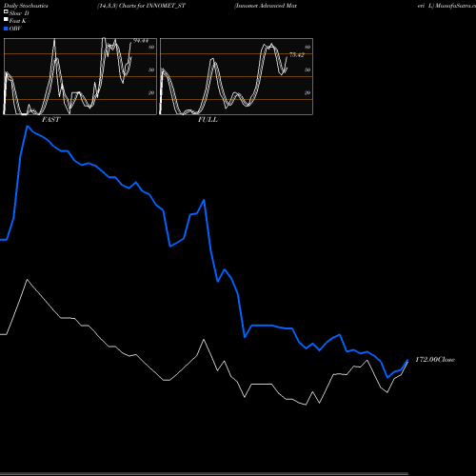The image size is (476, 476).
Task: Click the Fast K legend color square
Action: pyautogui.click(x=6, y=19)
